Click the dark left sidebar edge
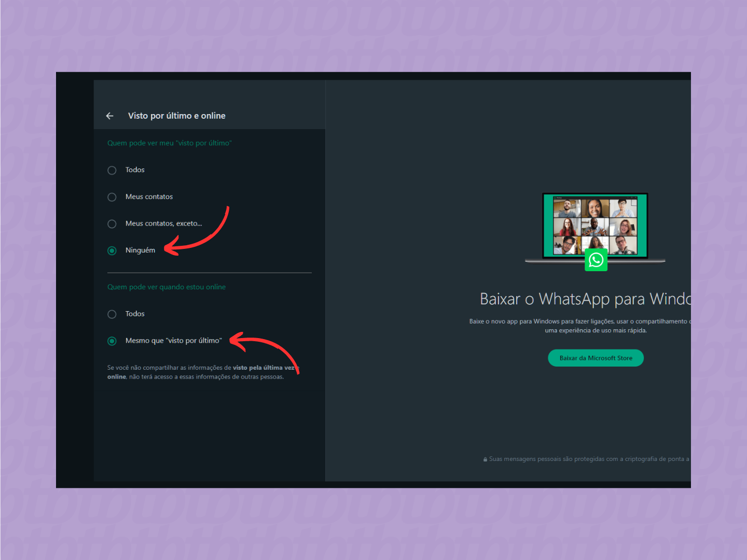The height and width of the screenshot is (560, 747). pyautogui.click(x=74, y=280)
